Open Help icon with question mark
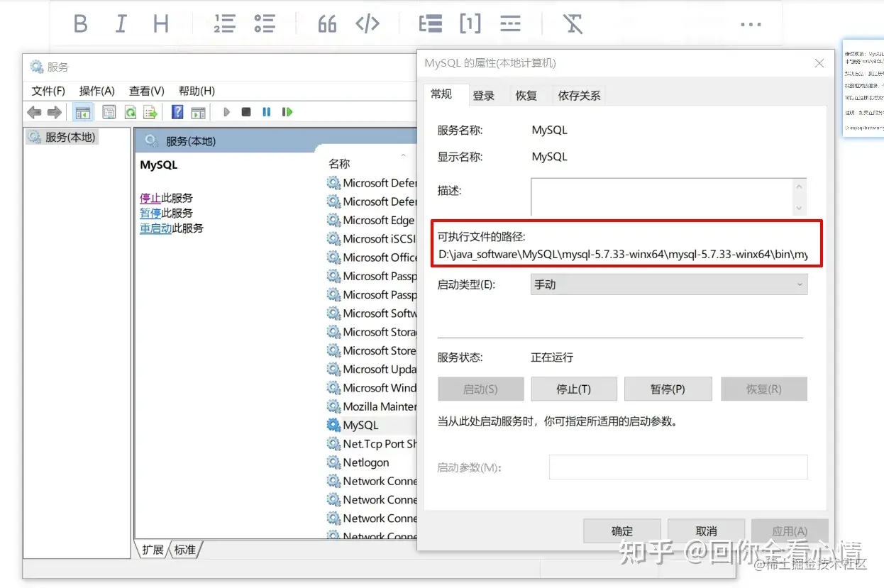Image resolution: width=884 pixels, height=588 pixels. (x=177, y=112)
